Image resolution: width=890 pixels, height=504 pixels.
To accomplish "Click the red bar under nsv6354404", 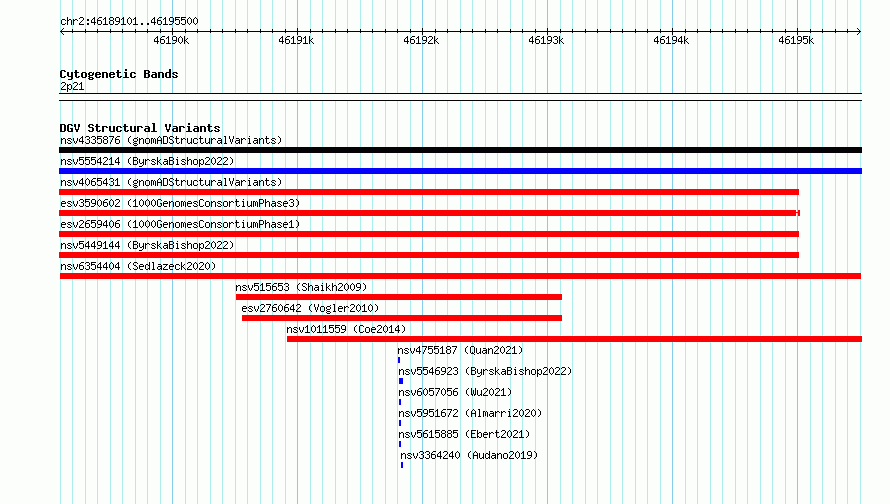I will [460, 276].
